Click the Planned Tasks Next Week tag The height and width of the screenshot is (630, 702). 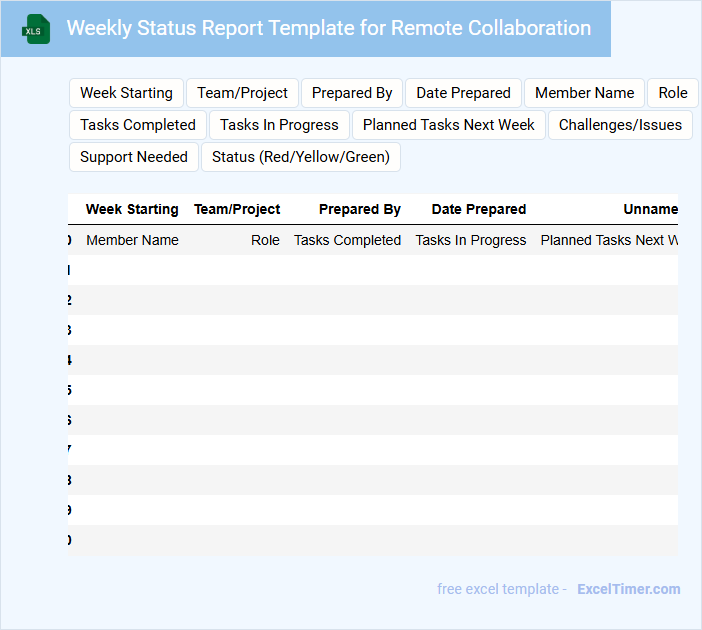pyautogui.click(x=449, y=125)
